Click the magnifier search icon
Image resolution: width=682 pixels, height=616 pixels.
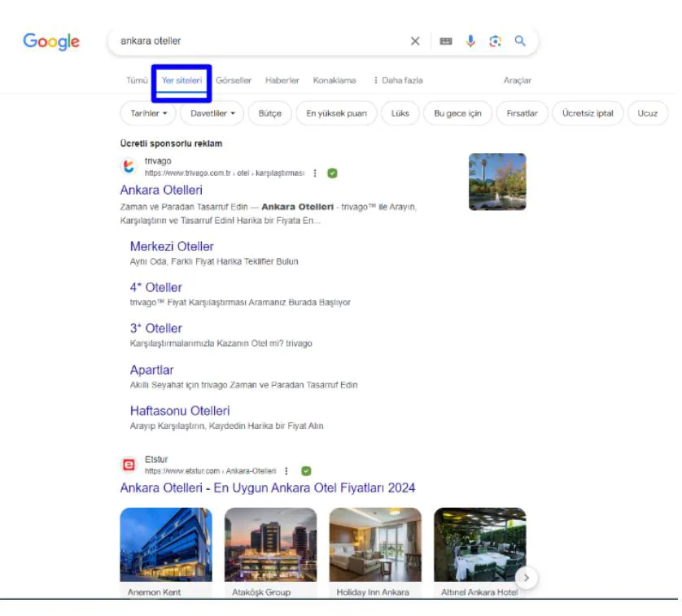pyautogui.click(x=520, y=41)
